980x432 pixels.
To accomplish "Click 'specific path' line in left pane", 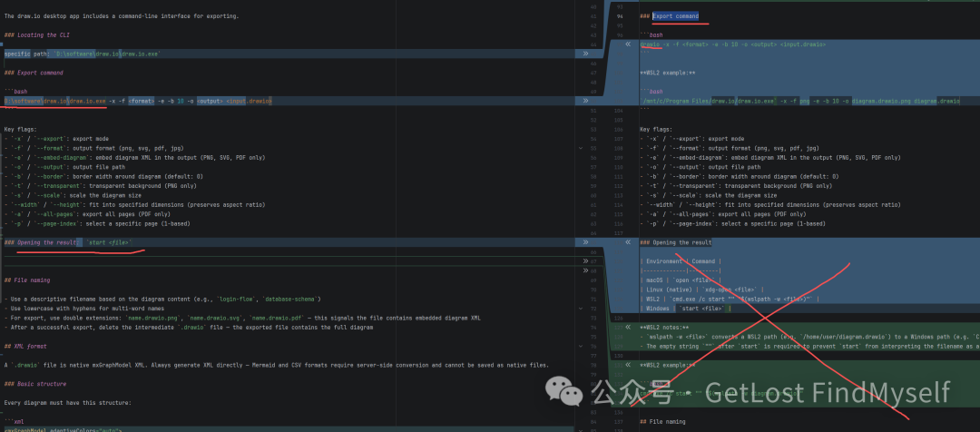I will coord(83,54).
